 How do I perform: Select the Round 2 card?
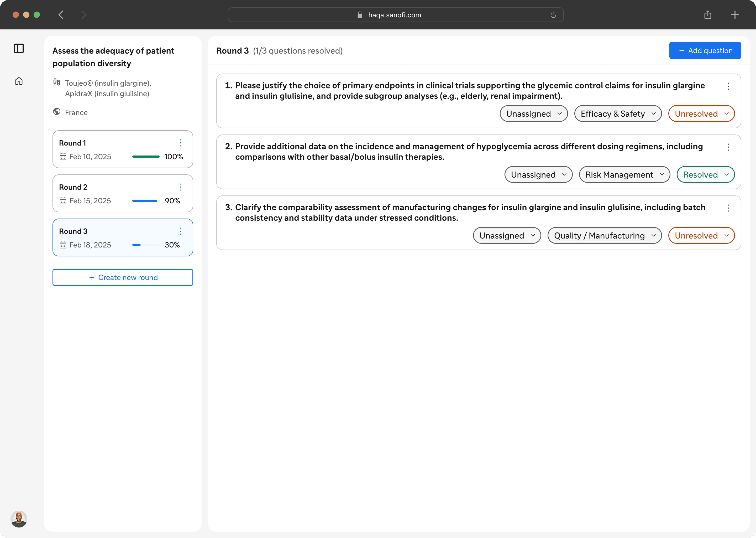pos(123,193)
